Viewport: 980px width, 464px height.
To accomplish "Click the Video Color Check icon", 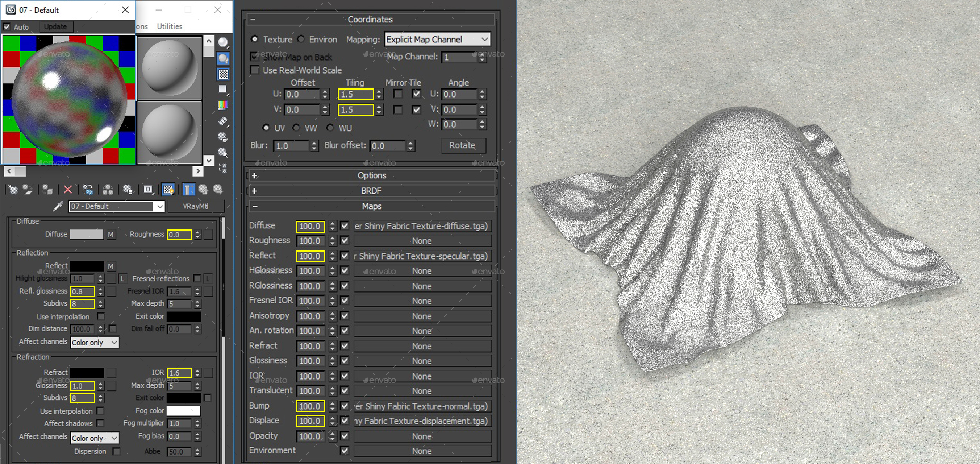I will [223, 105].
